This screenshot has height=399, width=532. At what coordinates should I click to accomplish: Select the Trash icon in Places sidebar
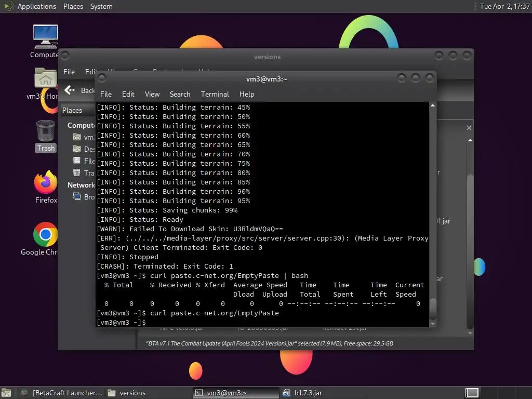coord(77,172)
